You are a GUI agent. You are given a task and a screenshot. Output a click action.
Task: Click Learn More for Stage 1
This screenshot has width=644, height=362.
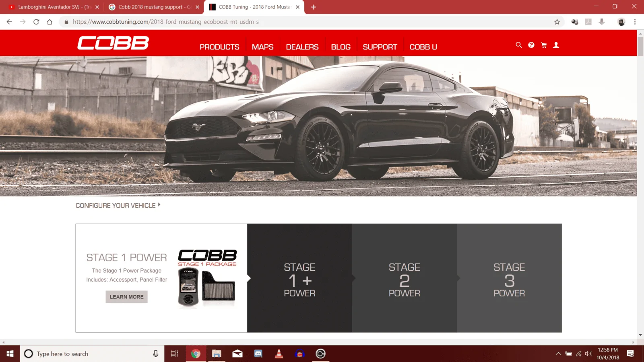tap(126, 297)
